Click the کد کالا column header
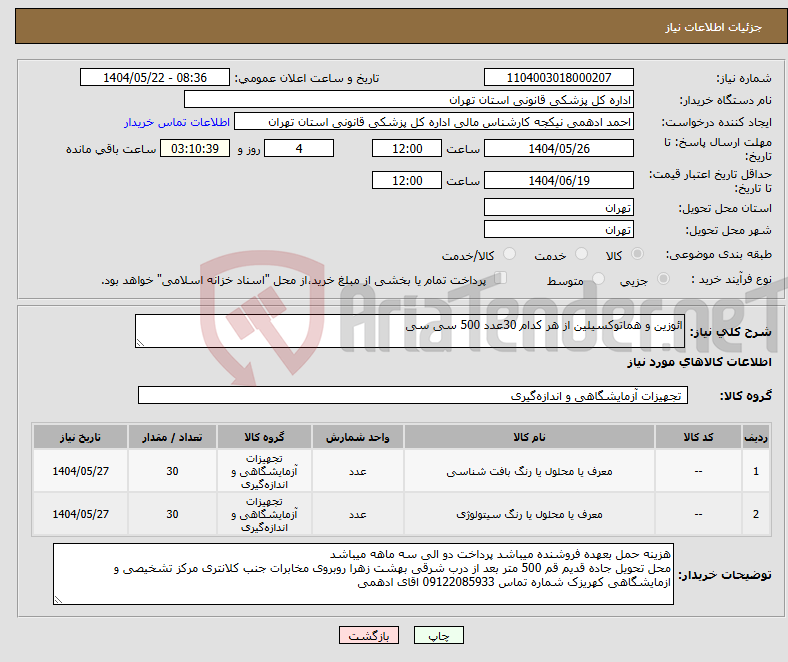This screenshot has width=788, height=662. [698, 437]
